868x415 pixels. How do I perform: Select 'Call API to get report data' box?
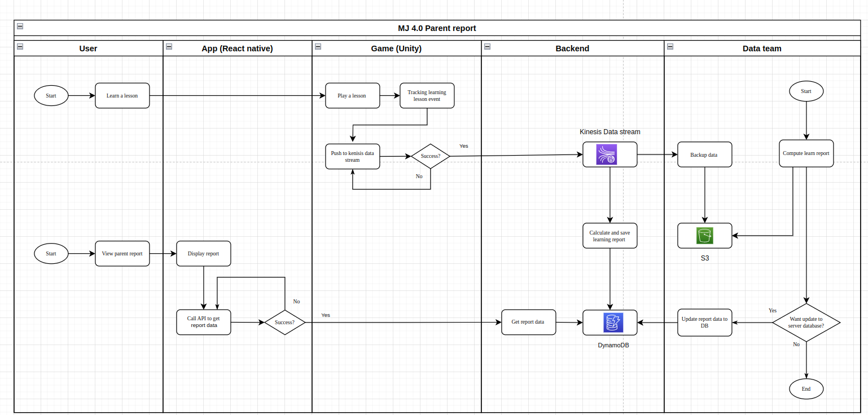(x=204, y=322)
